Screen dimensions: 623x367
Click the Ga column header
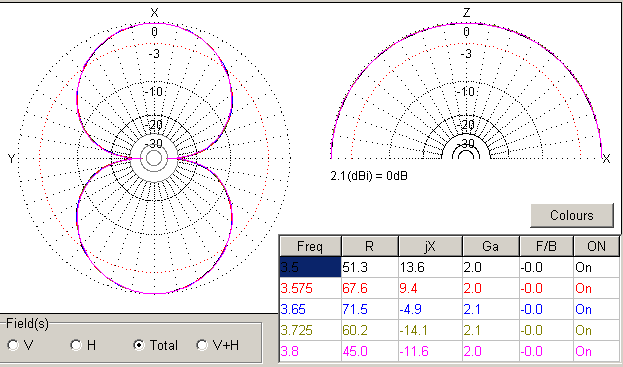pyautogui.click(x=491, y=247)
